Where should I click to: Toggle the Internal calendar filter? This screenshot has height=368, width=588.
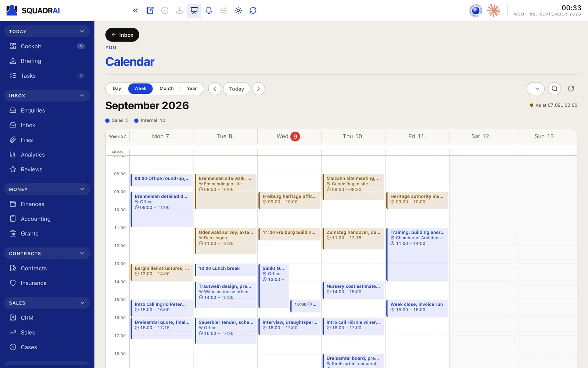(x=150, y=120)
